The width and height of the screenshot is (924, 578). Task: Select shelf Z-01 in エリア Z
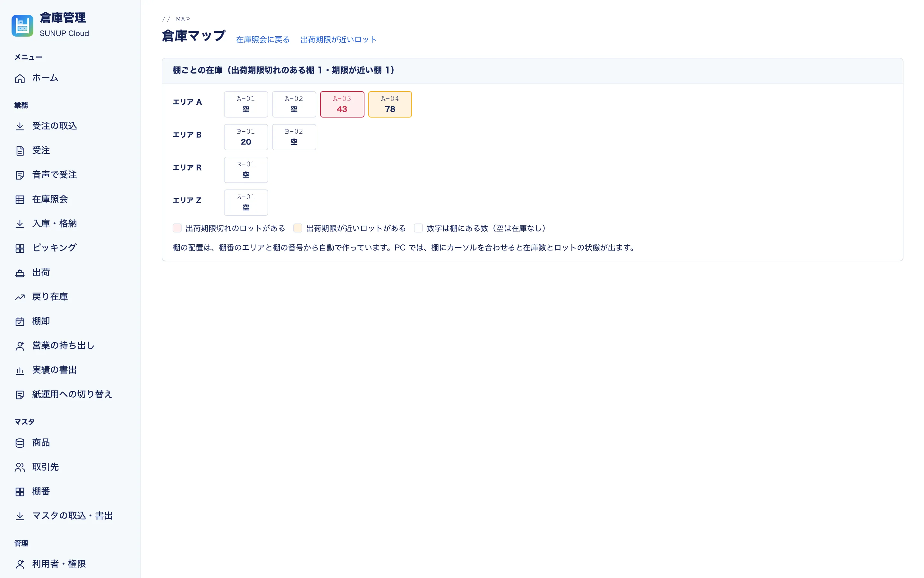pos(246,203)
